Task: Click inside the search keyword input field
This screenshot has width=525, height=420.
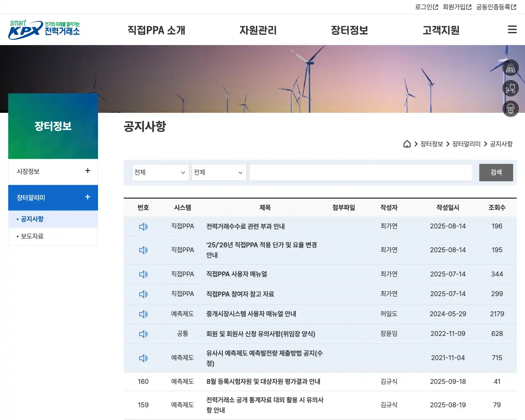Action: [361, 172]
